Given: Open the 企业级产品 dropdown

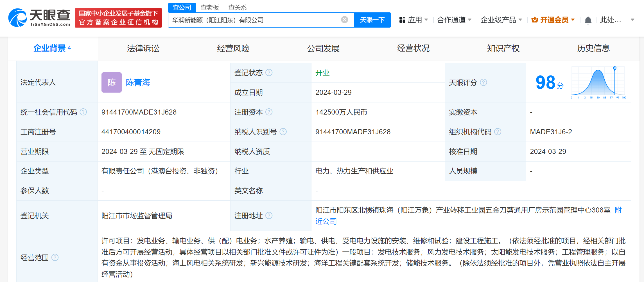Looking at the screenshot, I should 501,20.
